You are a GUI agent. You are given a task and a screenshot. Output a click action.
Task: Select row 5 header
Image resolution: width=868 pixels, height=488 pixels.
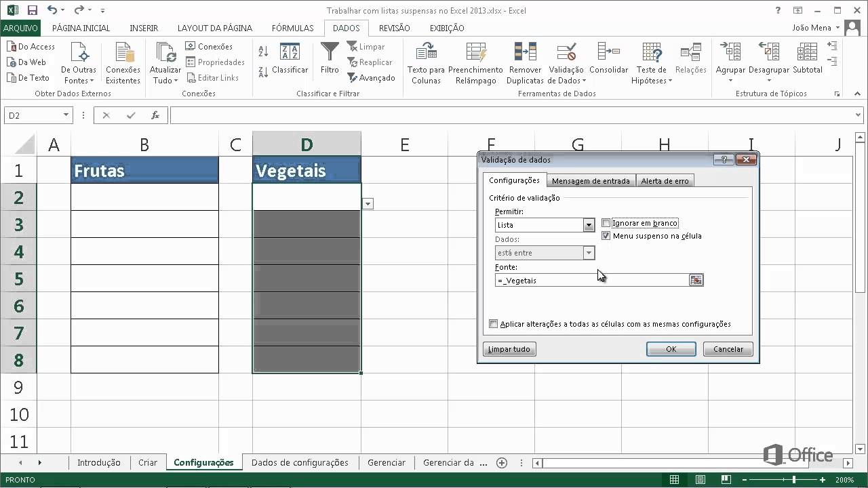18,279
